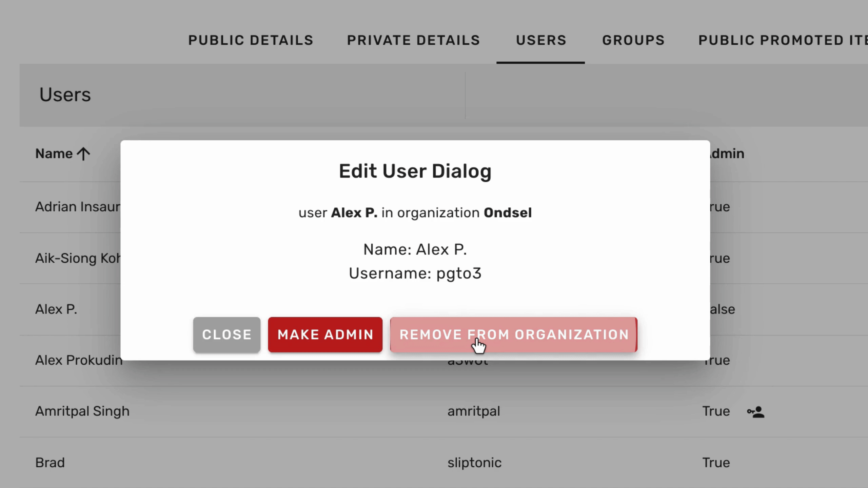Select the Adrian Insaur user row
868x488 pixels.
coord(77,206)
